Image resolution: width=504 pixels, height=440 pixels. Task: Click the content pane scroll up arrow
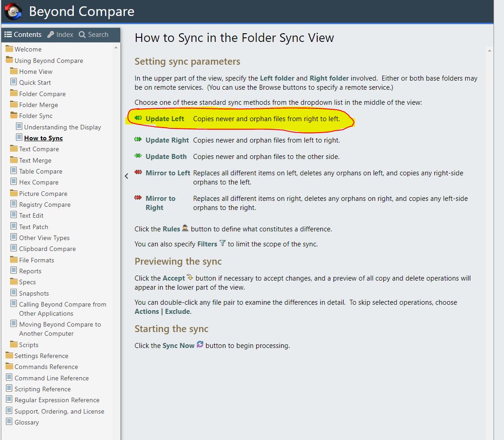coord(489,51)
